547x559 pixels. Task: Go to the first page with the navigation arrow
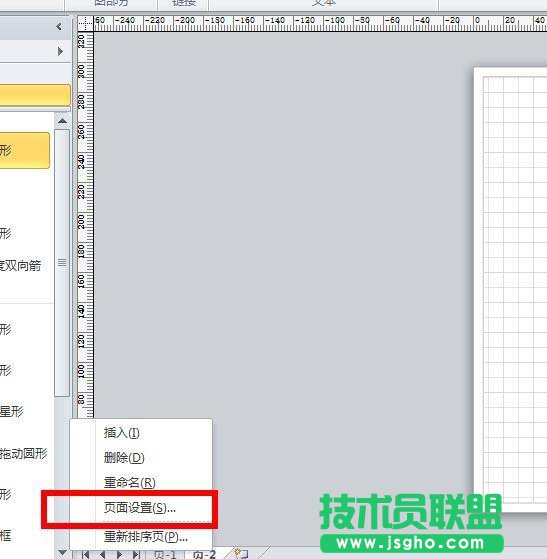86,555
